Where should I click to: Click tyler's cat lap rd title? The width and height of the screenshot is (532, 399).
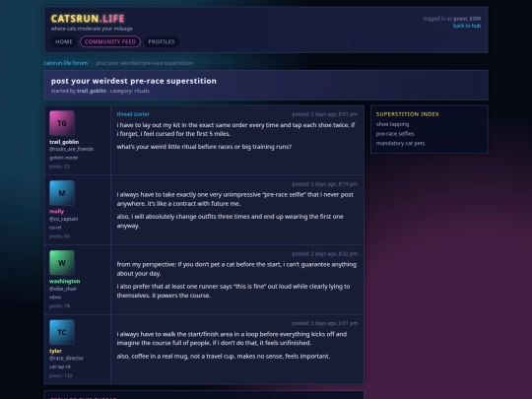point(60,366)
